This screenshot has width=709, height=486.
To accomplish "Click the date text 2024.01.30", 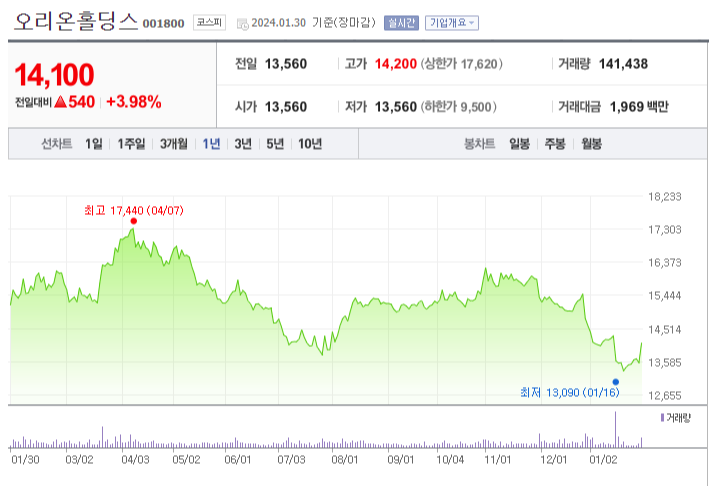I will tap(279, 23).
